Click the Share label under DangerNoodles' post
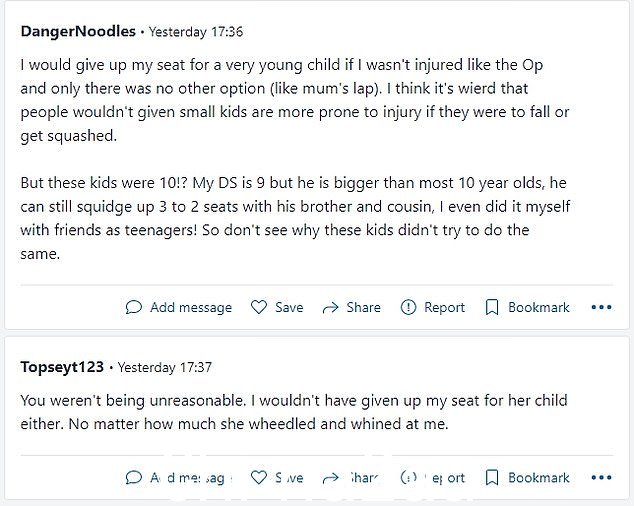 tap(363, 307)
